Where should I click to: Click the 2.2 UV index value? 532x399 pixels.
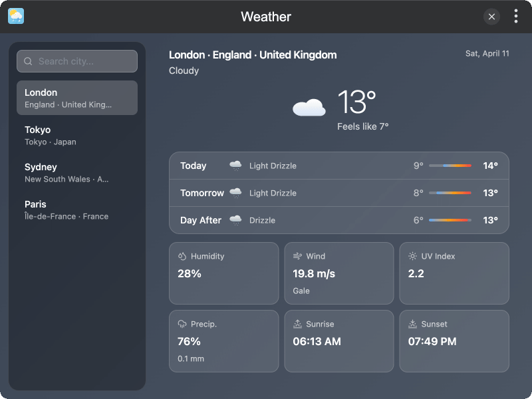[x=416, y=273]
